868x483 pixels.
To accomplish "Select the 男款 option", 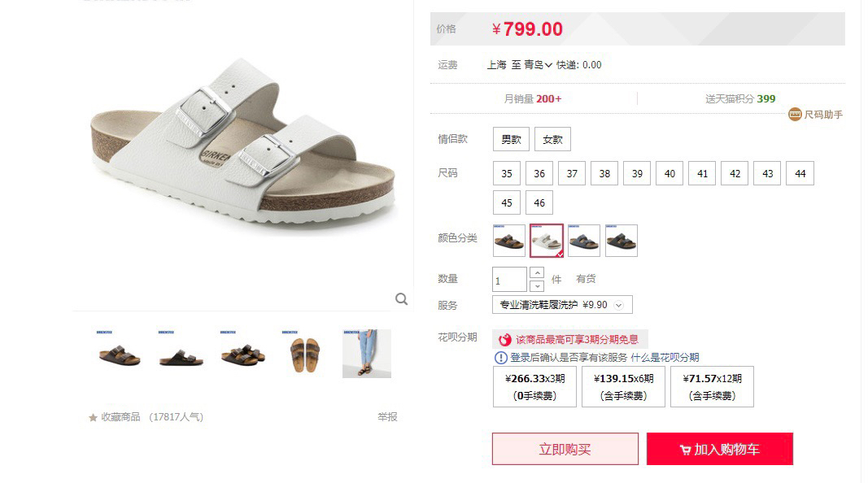I will [x=511, y=139].
